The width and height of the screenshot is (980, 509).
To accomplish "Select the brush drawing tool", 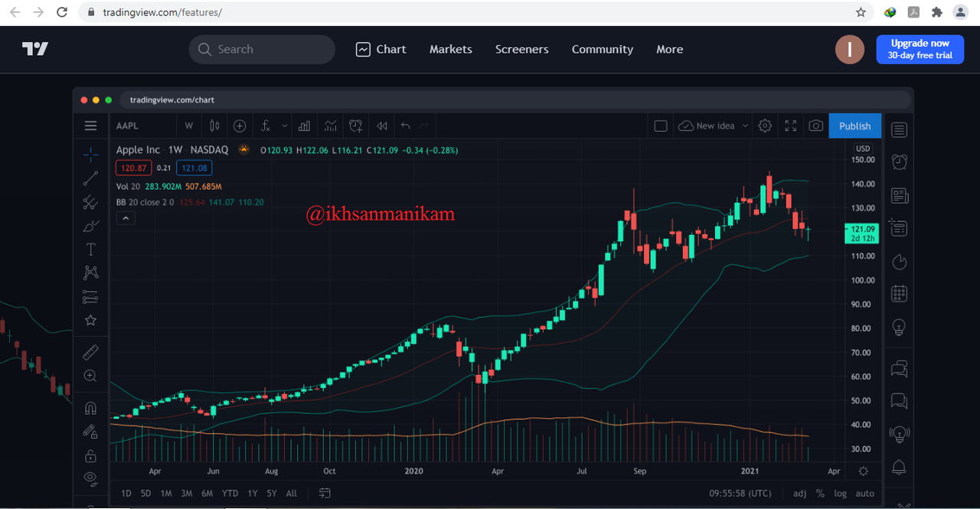I will 90,226.
